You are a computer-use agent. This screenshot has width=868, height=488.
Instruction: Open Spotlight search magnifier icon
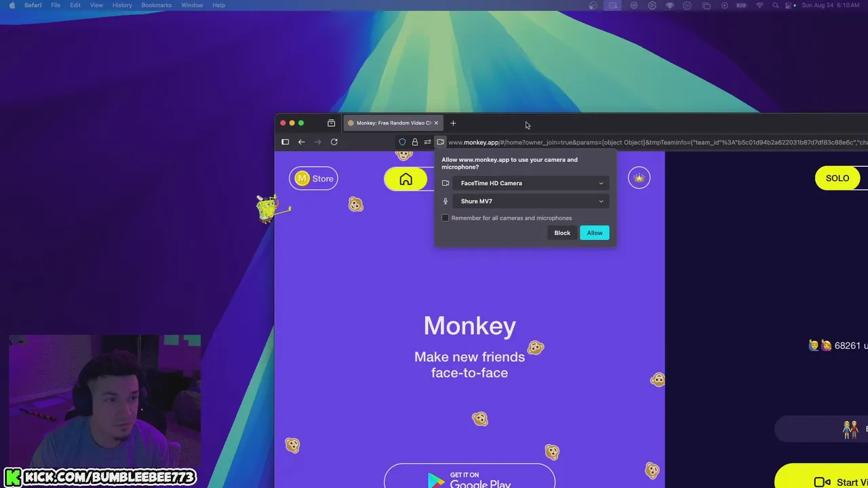pos(775,5)
